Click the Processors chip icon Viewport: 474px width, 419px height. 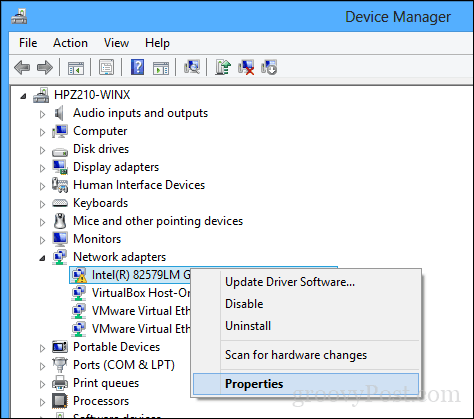(x=60, y=401)
